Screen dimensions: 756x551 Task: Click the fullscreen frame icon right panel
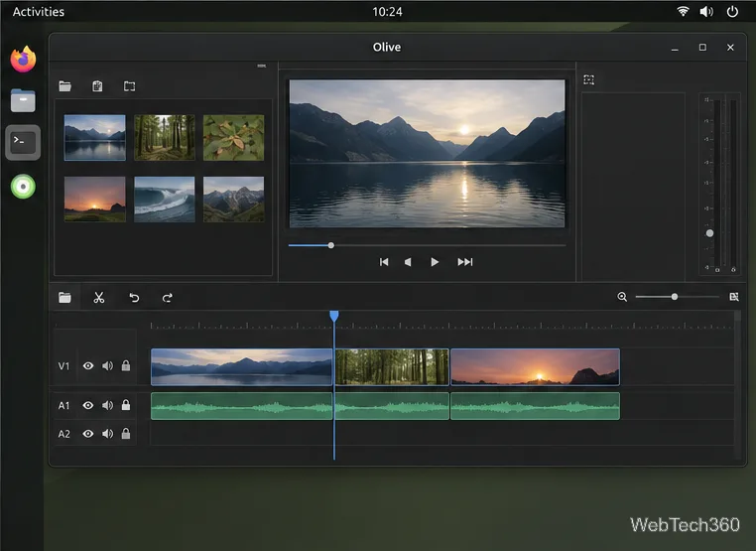(x=588, y=79)
